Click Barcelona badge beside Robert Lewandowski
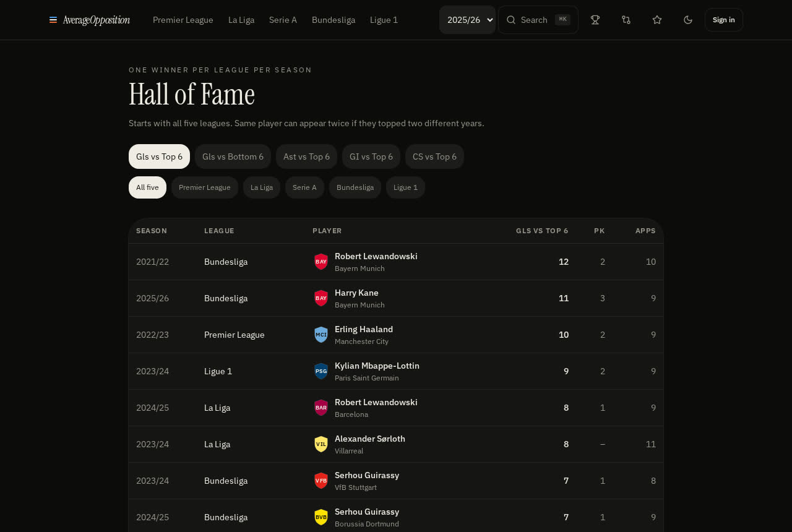Screen dimensions: 792x532 [321, 408]
